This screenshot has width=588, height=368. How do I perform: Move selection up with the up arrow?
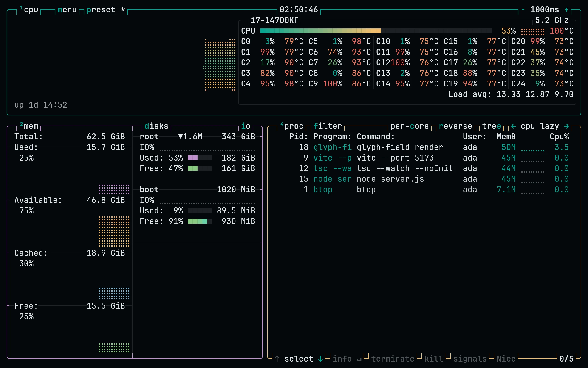coord(277,359)
